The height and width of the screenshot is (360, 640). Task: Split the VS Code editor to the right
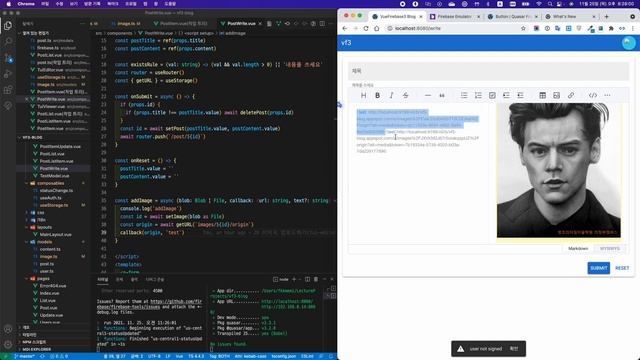pos(322,24)
